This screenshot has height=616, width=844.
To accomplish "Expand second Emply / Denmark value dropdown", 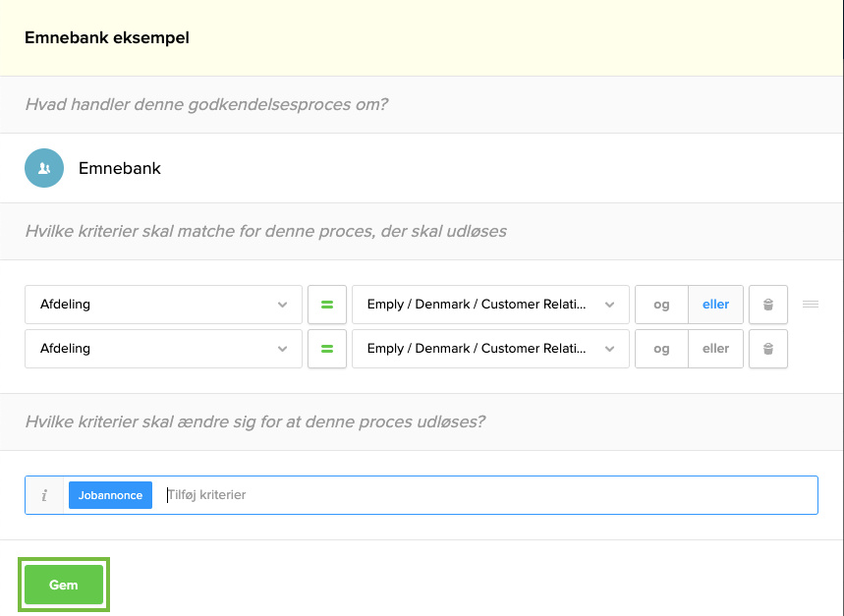I will [489, 349].
